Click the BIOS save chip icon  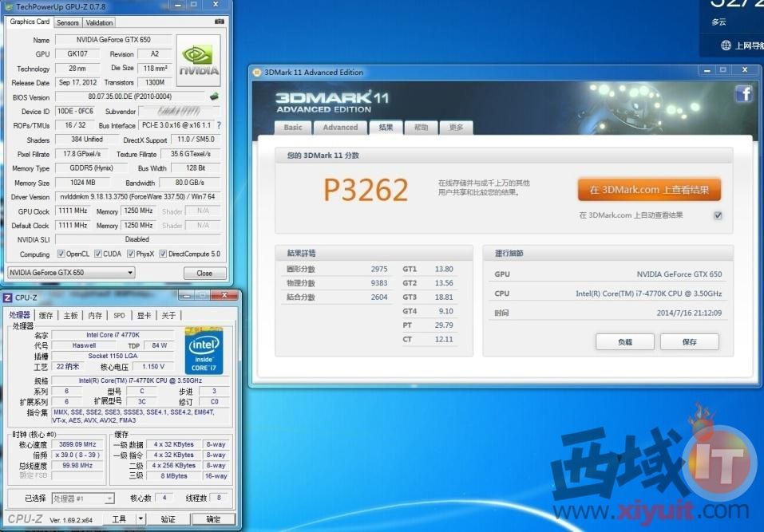click(x=214, y=97)
